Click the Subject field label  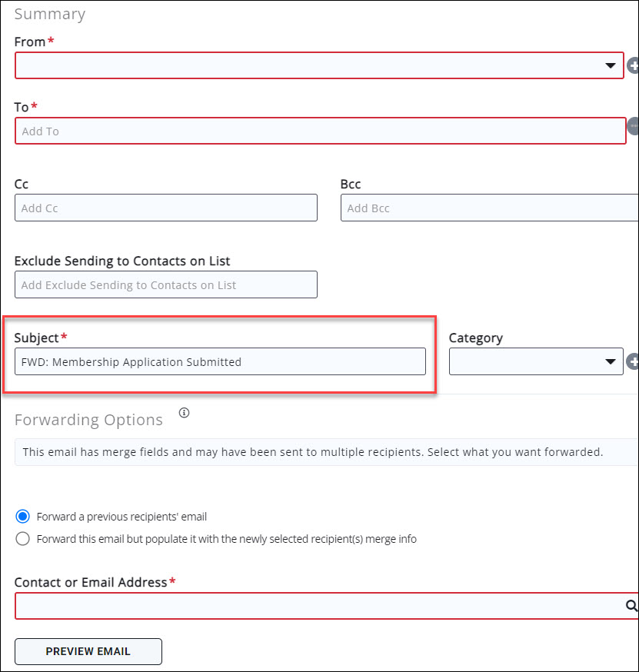click(36, 338)
